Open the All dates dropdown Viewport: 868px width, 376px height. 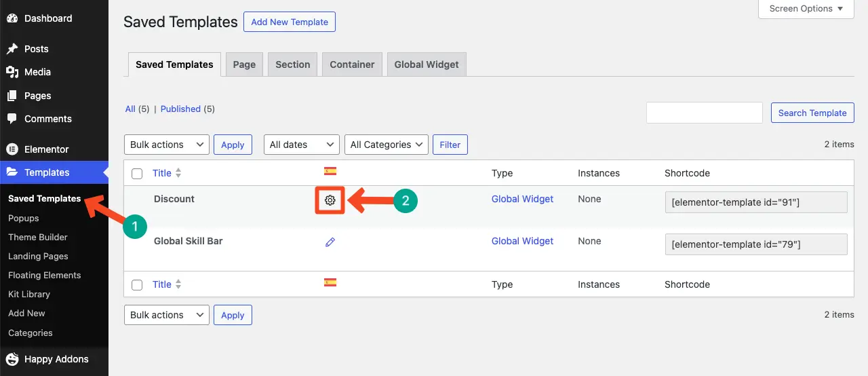pos(302,145)
